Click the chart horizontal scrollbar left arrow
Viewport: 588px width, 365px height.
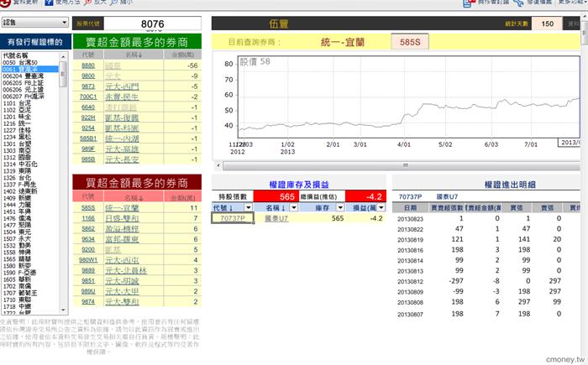point(218,165)
